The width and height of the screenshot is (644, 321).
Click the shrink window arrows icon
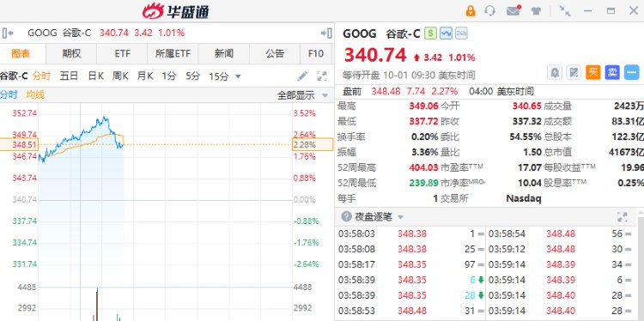pyautogui.click(x=565, y=10)
